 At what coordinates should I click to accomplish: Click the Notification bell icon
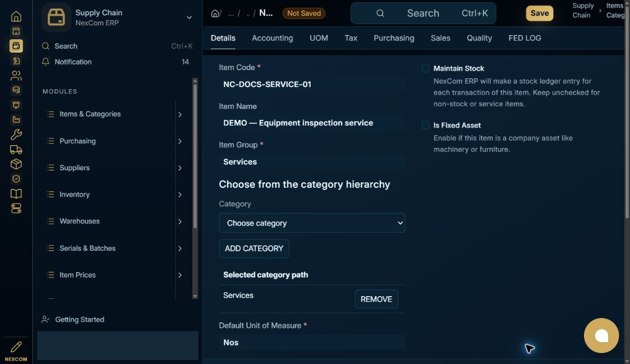click(x=45, y=62)
